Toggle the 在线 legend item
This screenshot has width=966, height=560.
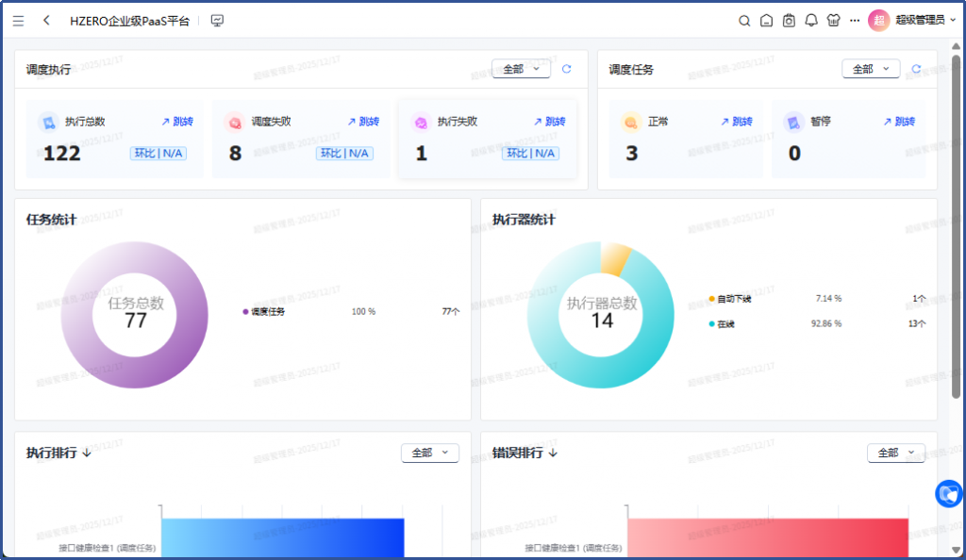point(725,323)
